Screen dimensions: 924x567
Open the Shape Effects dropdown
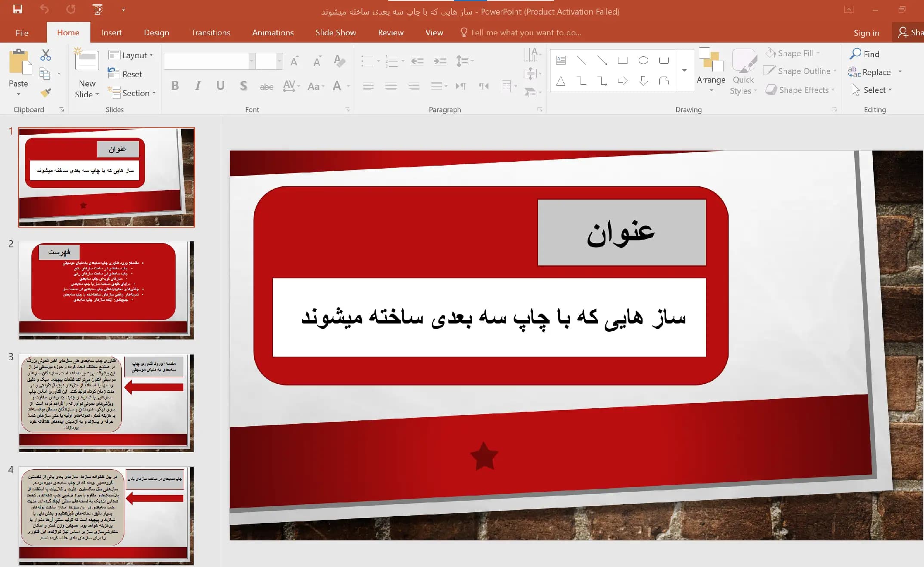[x=800, y=90]
